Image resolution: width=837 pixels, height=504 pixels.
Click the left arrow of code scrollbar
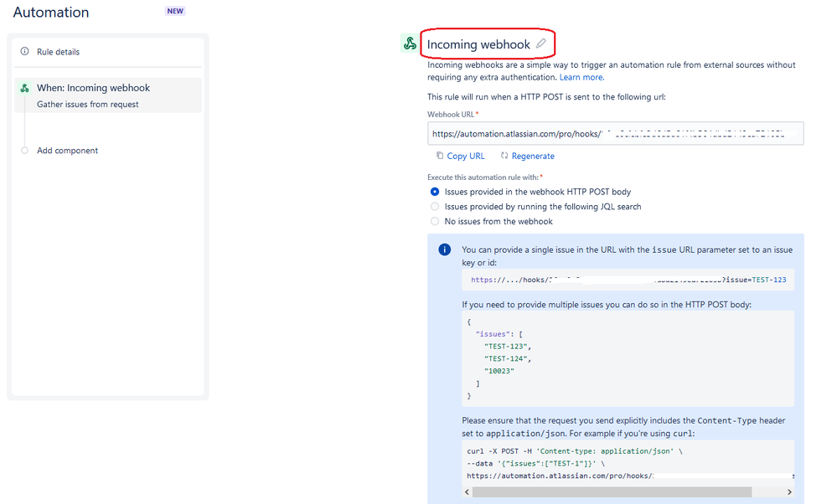click(x=467, y=491)
